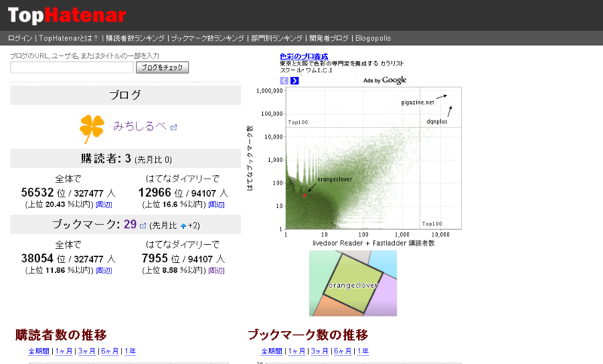
Task: Open 周辺 link for Hatena Diary subscriber rank
Action: tap(216, 204)
